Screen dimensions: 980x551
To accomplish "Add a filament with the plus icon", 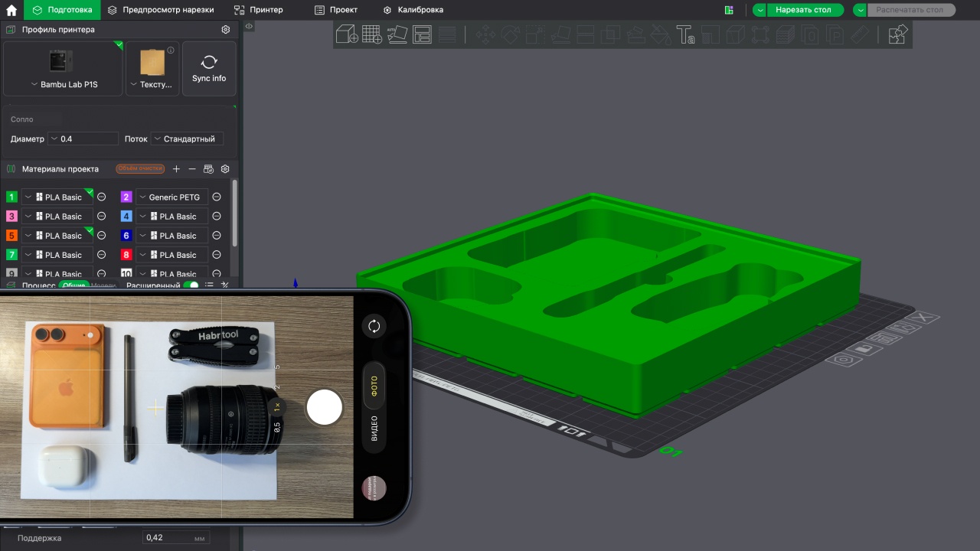I will [x=176, y=169].
